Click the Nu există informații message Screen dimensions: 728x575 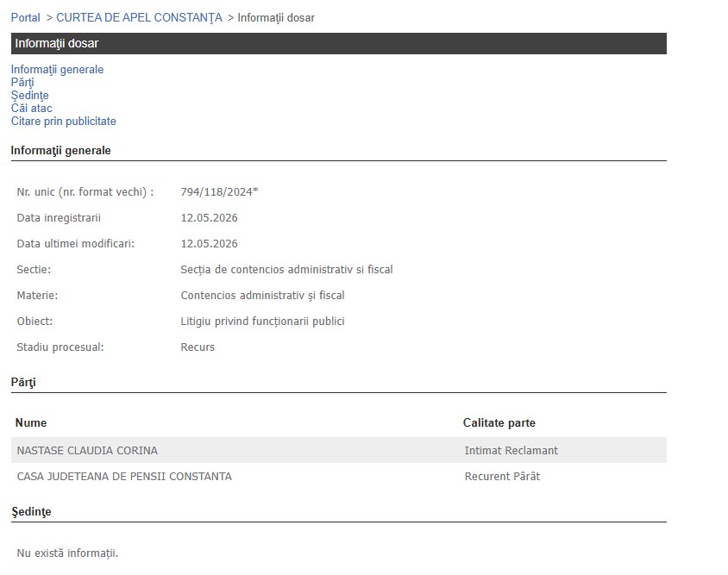(x=67, y=553)
